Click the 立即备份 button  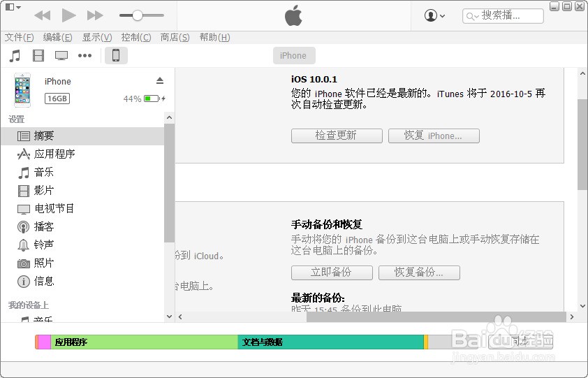pos(332,272)
